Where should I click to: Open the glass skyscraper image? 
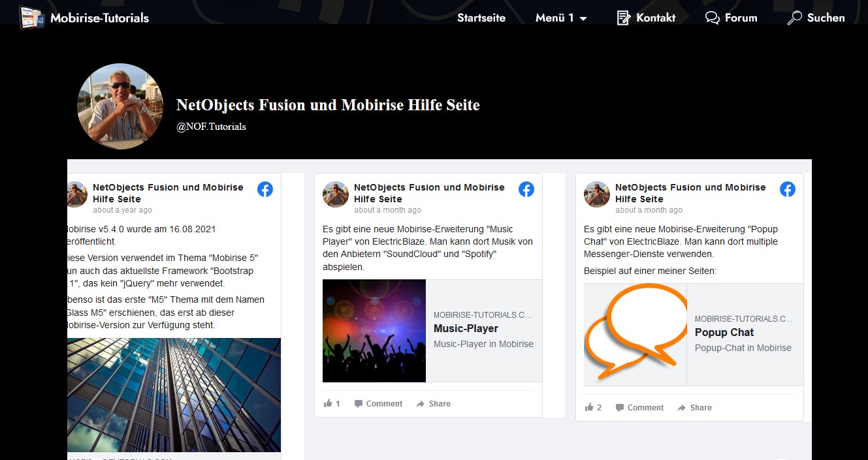pos(174,395)
